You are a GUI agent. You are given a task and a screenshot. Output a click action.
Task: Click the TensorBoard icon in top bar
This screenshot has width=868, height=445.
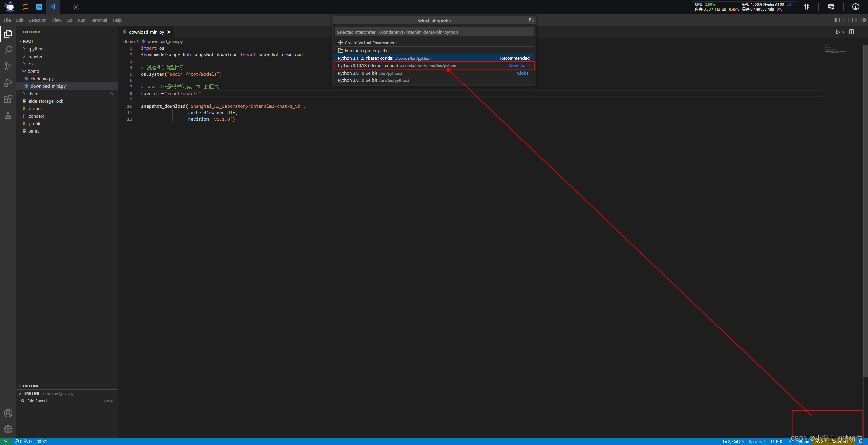[x=806, y=7]
